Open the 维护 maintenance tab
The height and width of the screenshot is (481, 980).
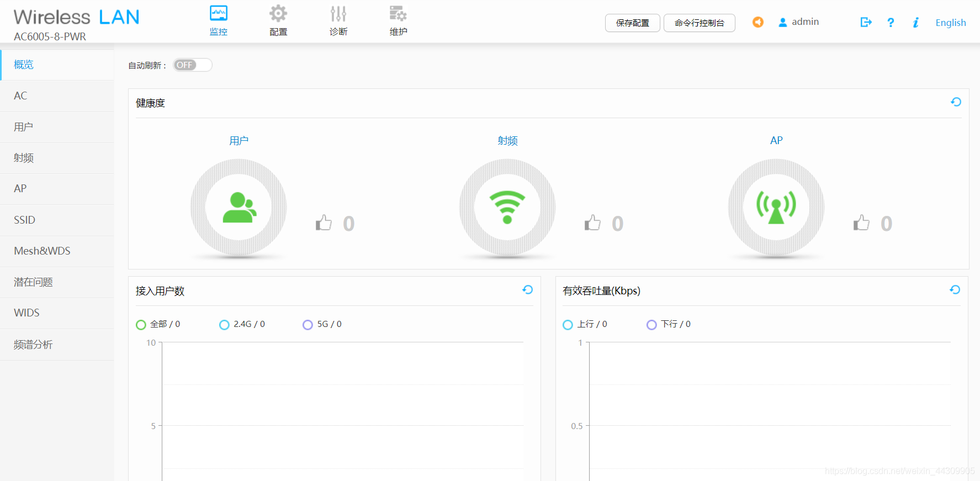pos(398,21)
